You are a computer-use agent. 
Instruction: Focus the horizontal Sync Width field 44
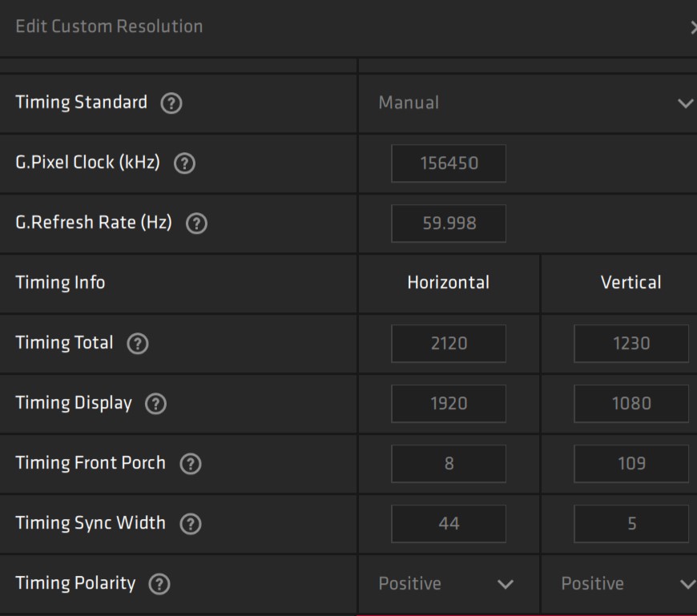449,524
